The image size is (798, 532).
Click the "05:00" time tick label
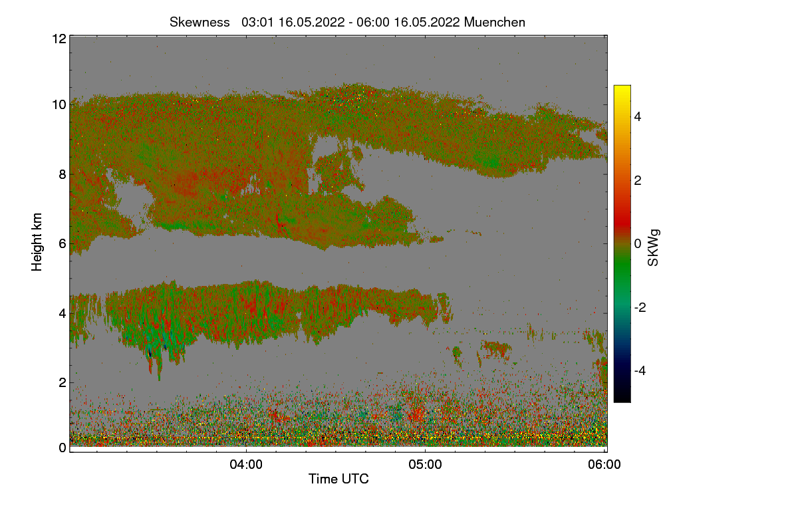coord(426,465)
